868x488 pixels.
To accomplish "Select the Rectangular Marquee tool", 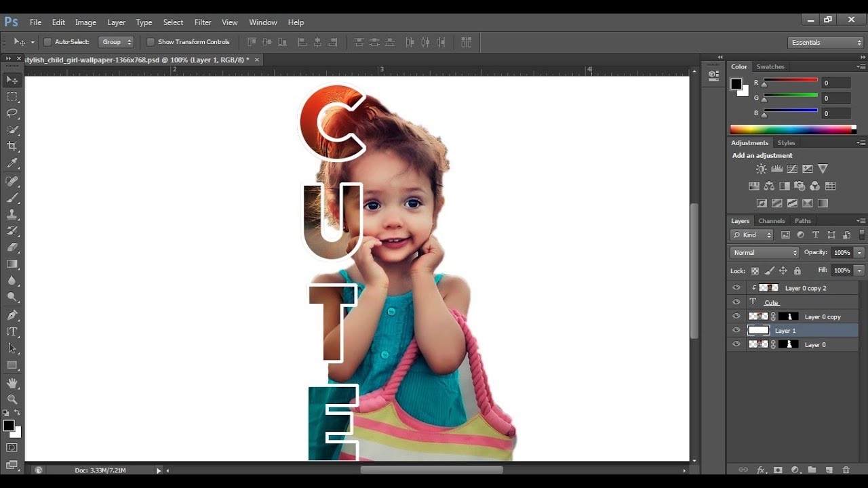I will (x=12, y=97).
